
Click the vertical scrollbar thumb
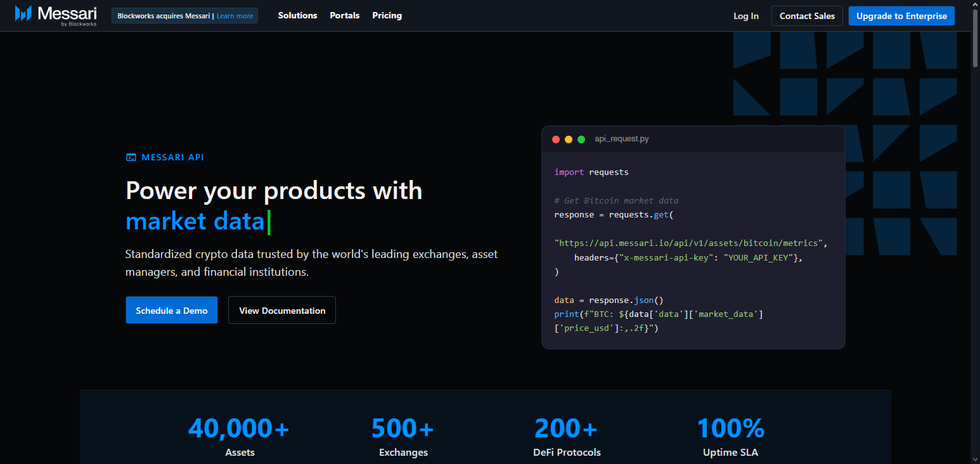tap(975, 38)
